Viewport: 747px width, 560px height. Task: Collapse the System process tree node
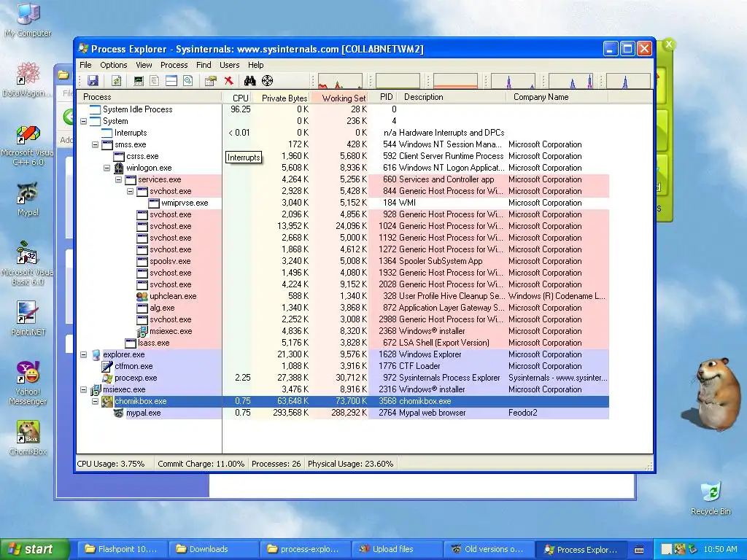point(83,122)
